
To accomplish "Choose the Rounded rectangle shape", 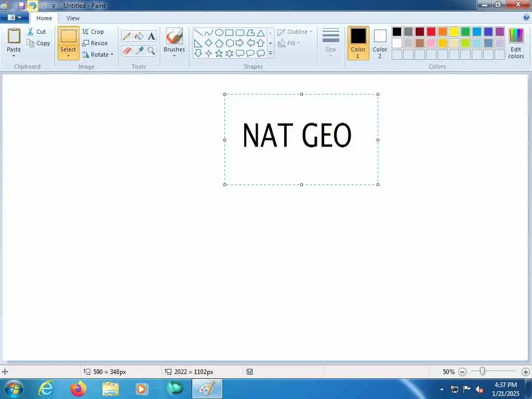I will point(240,33).
